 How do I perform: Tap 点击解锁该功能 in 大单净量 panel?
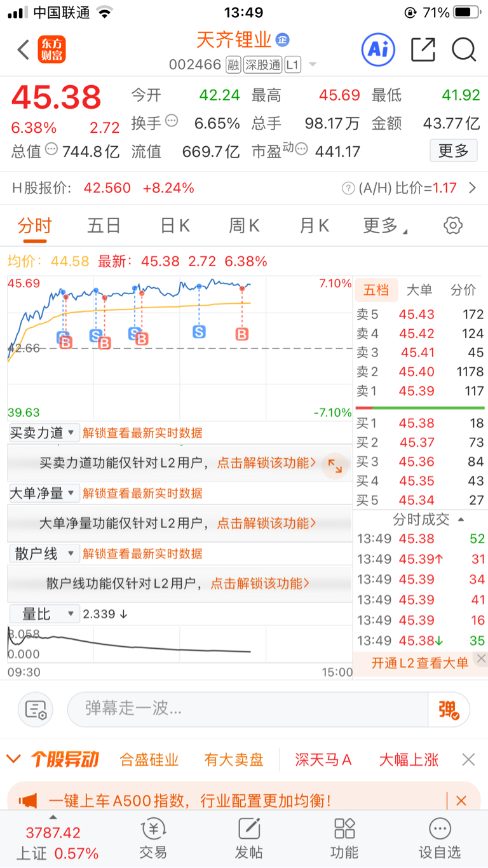(267, 524)
